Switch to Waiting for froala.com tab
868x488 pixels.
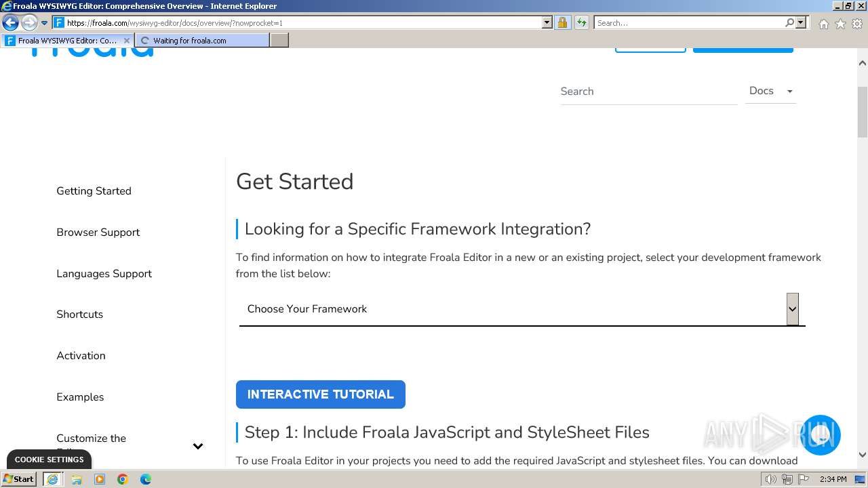pyautogui.click(x=202, y=40)
